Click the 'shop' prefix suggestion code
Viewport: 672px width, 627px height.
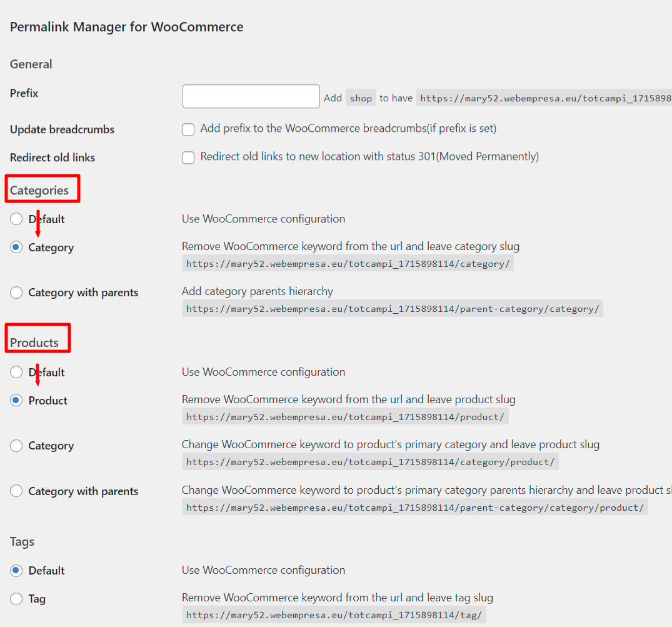pos(361,98)
